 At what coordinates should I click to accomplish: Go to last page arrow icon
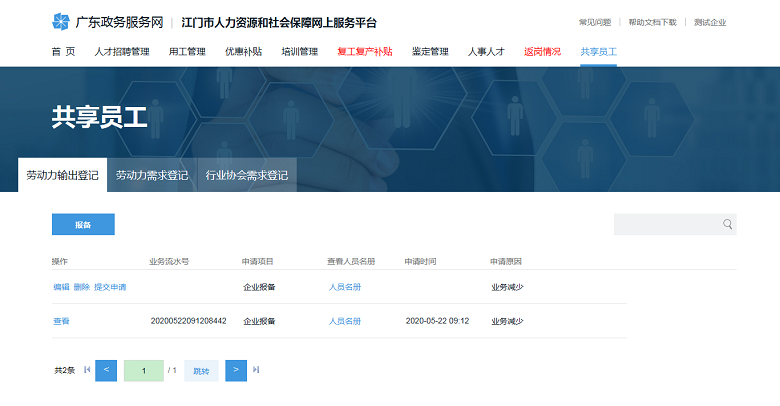point(256,370)
